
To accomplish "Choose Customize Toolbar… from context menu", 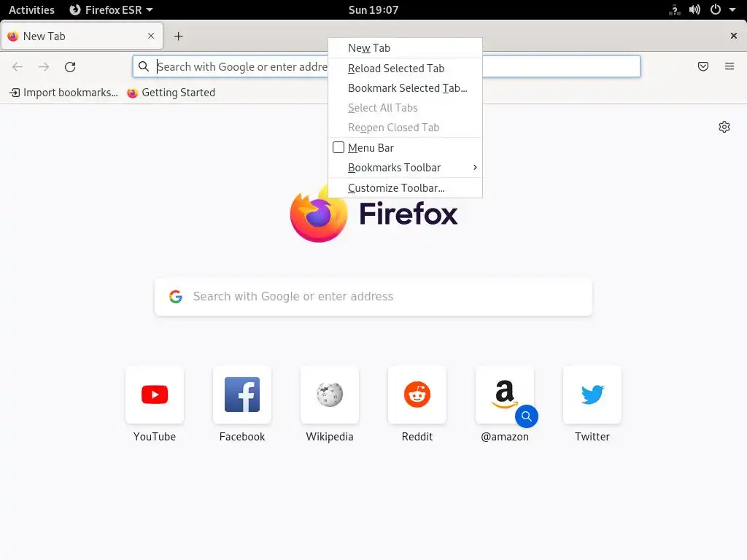I will coord(406,188).
